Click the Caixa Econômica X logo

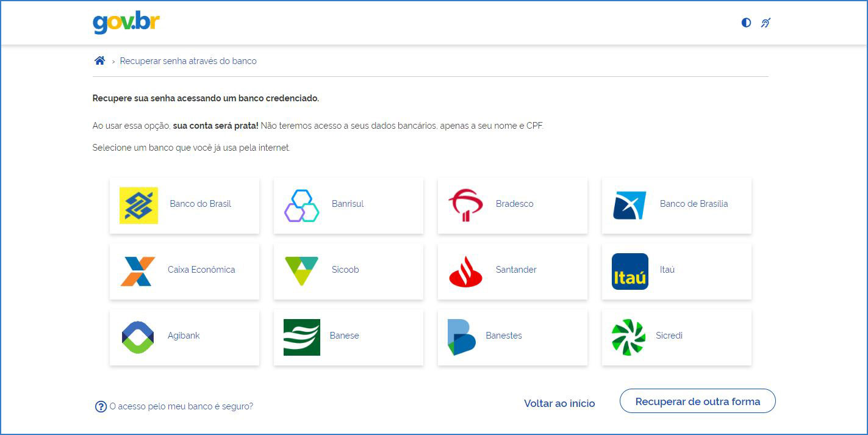(138, 271)
